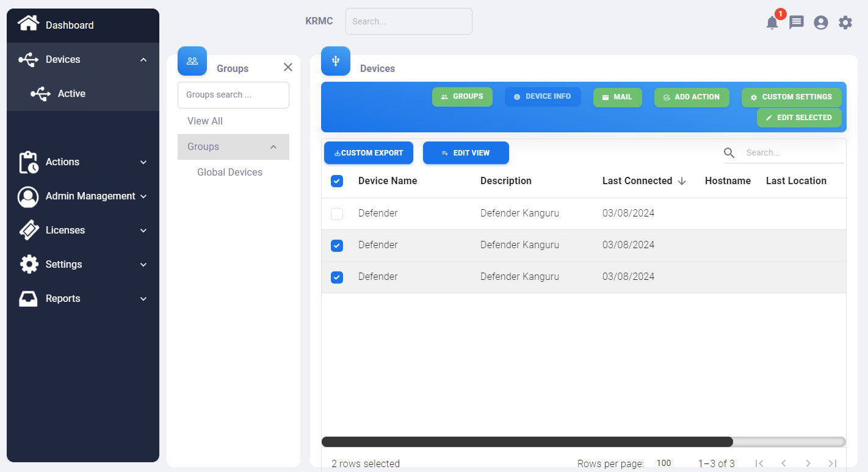The height and width of the screenshot is (472, 868).
Task: Open the user account profile icon
Action: [x=821, y=23]
